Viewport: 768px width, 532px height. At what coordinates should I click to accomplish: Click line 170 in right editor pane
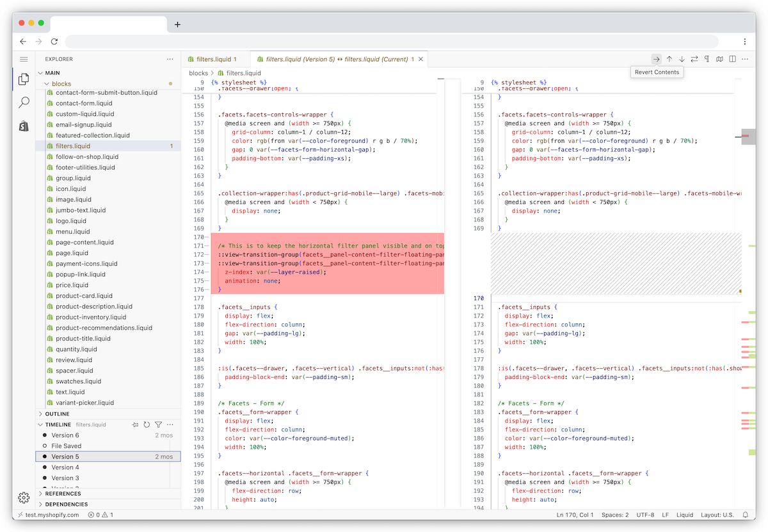(x=616, y=298)
